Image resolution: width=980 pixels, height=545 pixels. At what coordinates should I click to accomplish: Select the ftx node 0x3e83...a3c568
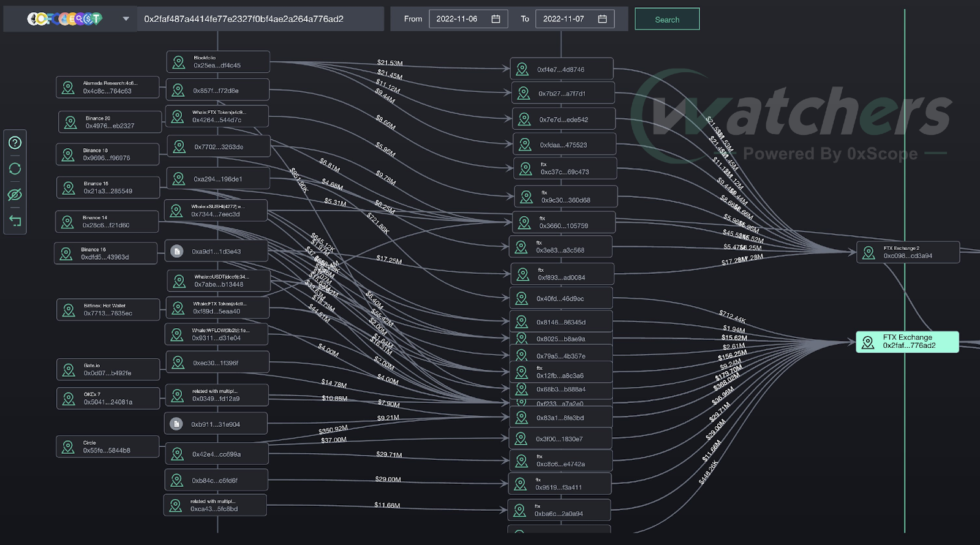(560, 247)
